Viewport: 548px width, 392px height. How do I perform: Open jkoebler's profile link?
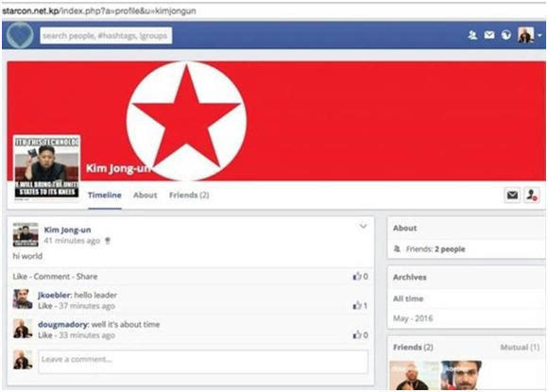[x=54, y=295]
